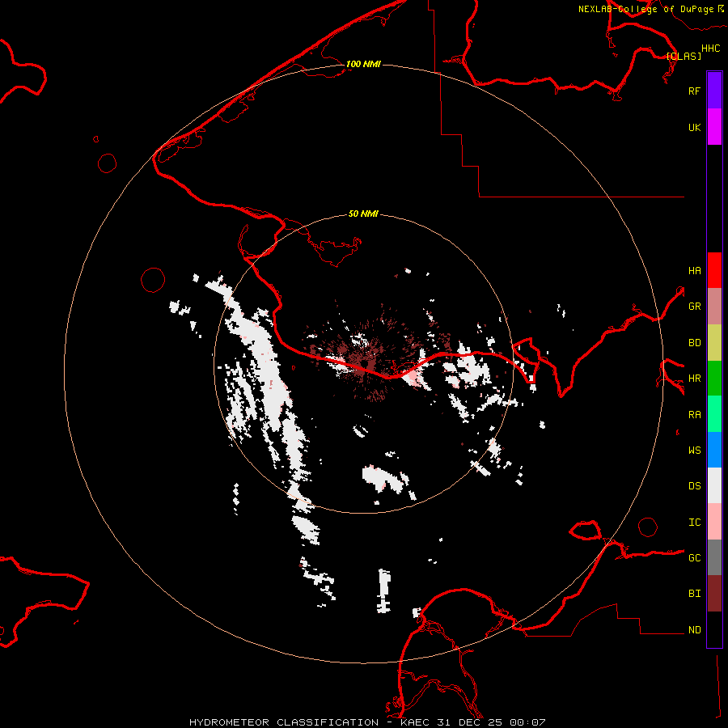Click the HR legend label
Viewport: 728px width, 728px height.
pos(694,379)
